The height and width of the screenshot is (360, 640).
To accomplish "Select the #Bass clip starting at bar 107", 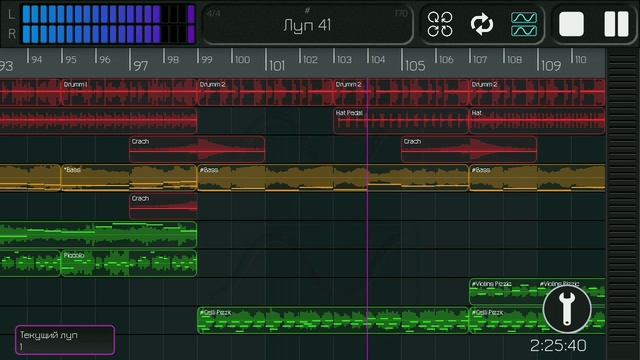I will pyautogui.click(x=537, y=178).
